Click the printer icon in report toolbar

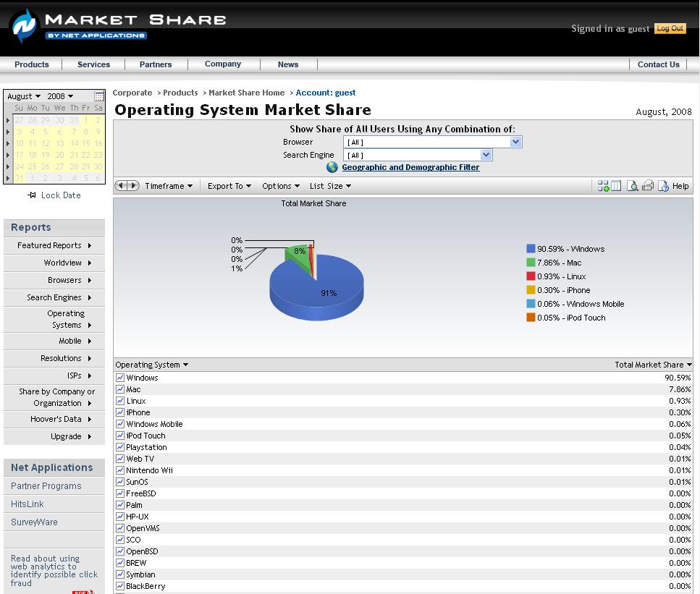coord(648,186)
